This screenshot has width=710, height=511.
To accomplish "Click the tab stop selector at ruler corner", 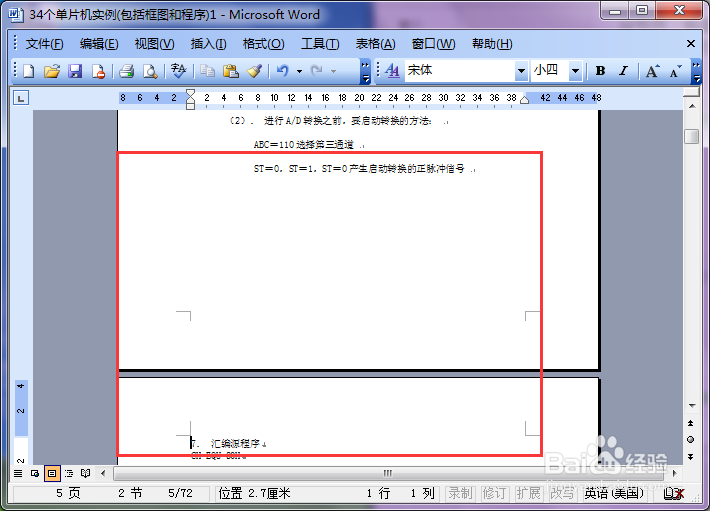I will coord(21,98).
